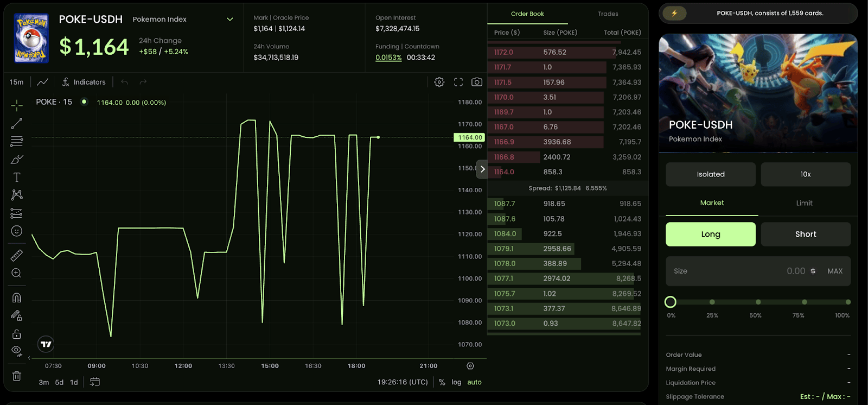
Task: Open the emoji icons tool
Action: tap(17, 231)
